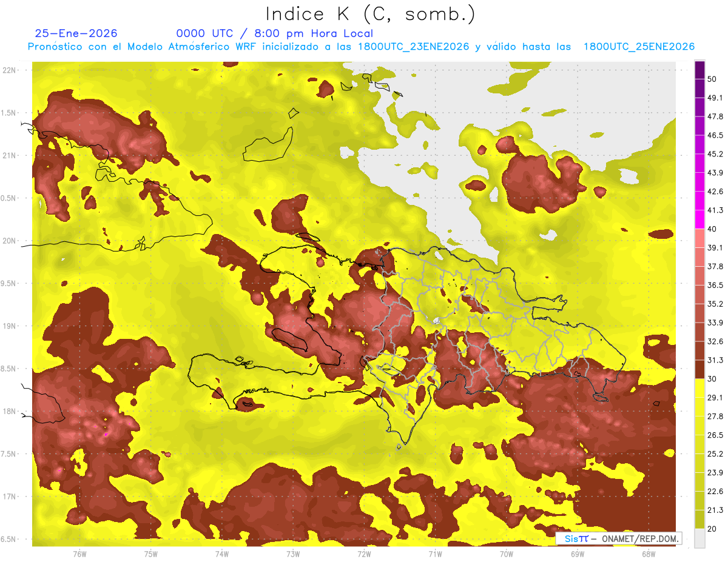
Task: Click the '69W' longitude label
Action: click(x=578, y=554)
